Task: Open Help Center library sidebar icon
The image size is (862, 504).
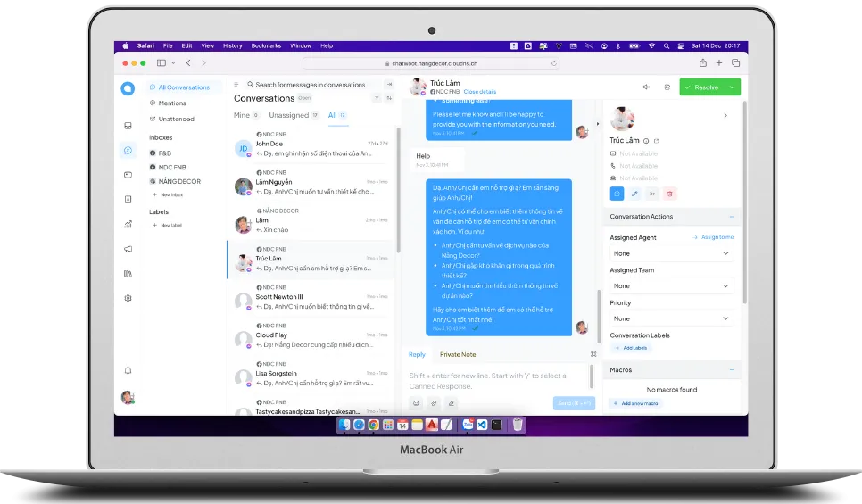Action: click(128, 274)
